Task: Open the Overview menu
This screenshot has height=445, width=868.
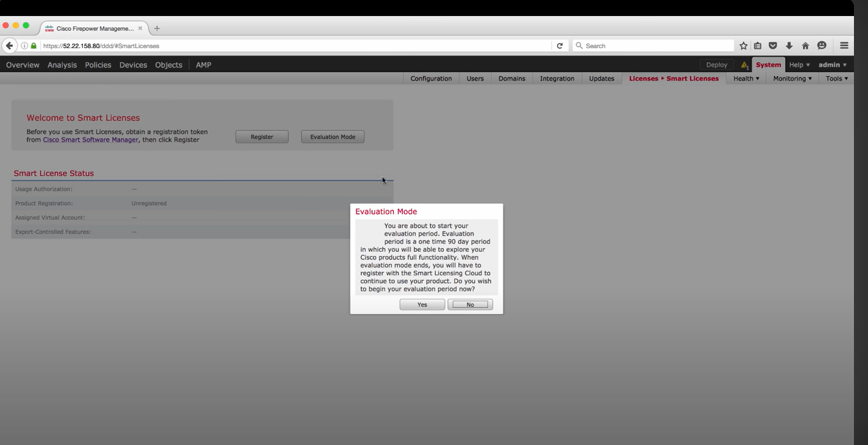Action: coord(23,65)
